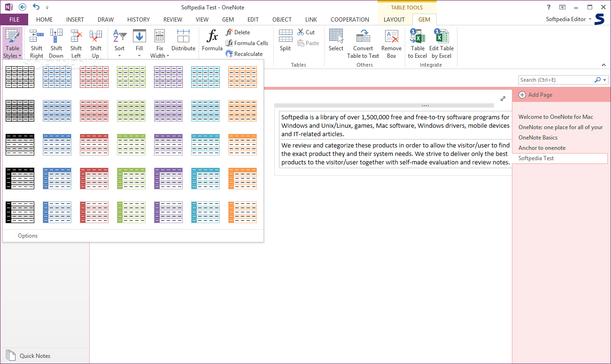Collapse the ribbon with the chevron
The image size is (611, 364).
click(604, 65)
